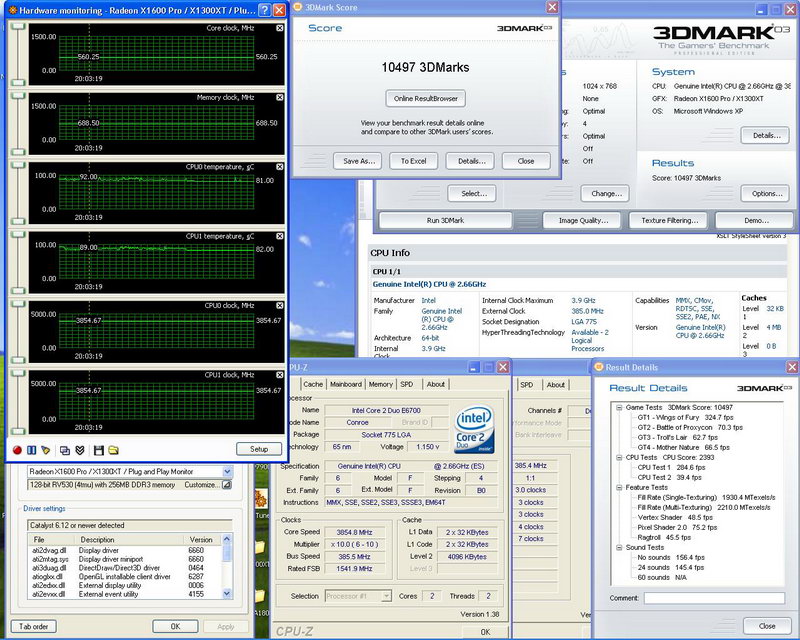This screenshot has width=800, height=640.
Task: Click the Hardware monitoring window title icon
Action: (x=13, y=10)
